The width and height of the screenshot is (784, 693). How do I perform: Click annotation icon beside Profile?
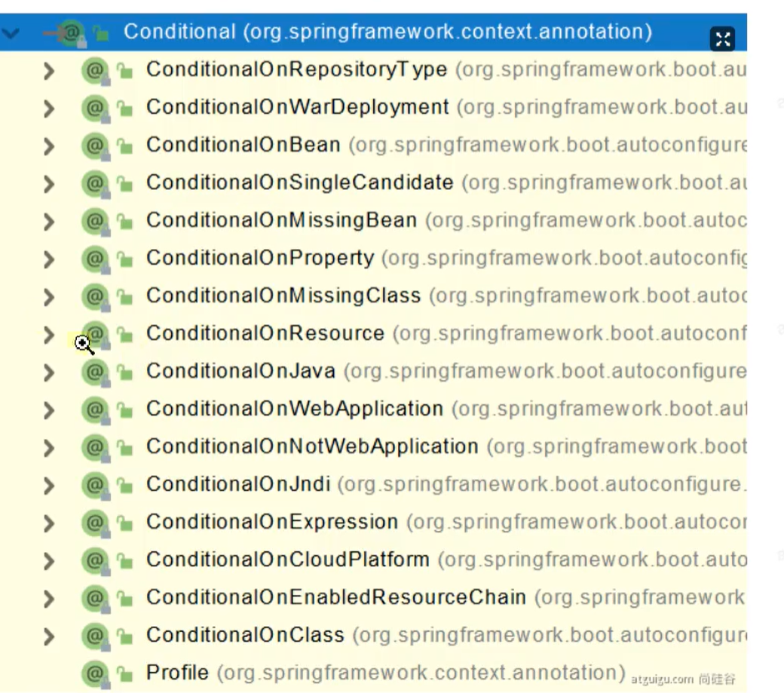(x=96, y=674)
